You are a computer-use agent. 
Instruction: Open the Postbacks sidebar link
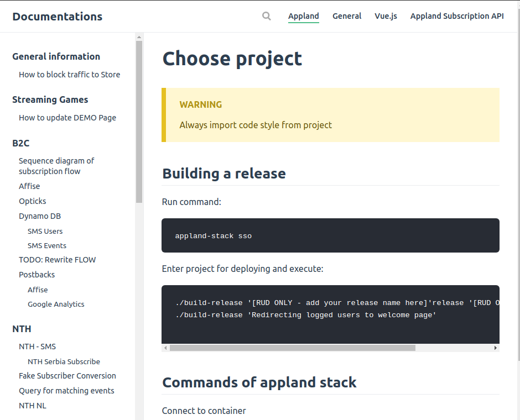[x=37, y=275]
